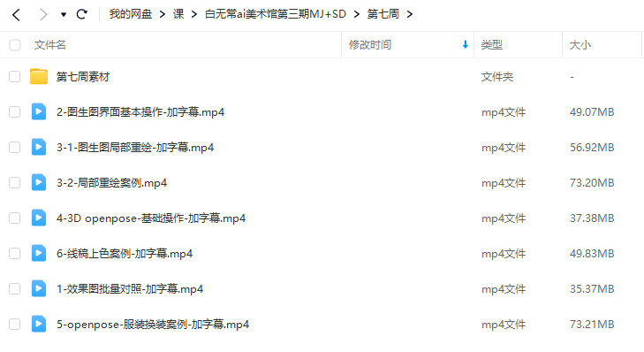Click the yellow folder icon of 第七周素材
The height and width of the screenshot is (352, 644).
39,76
